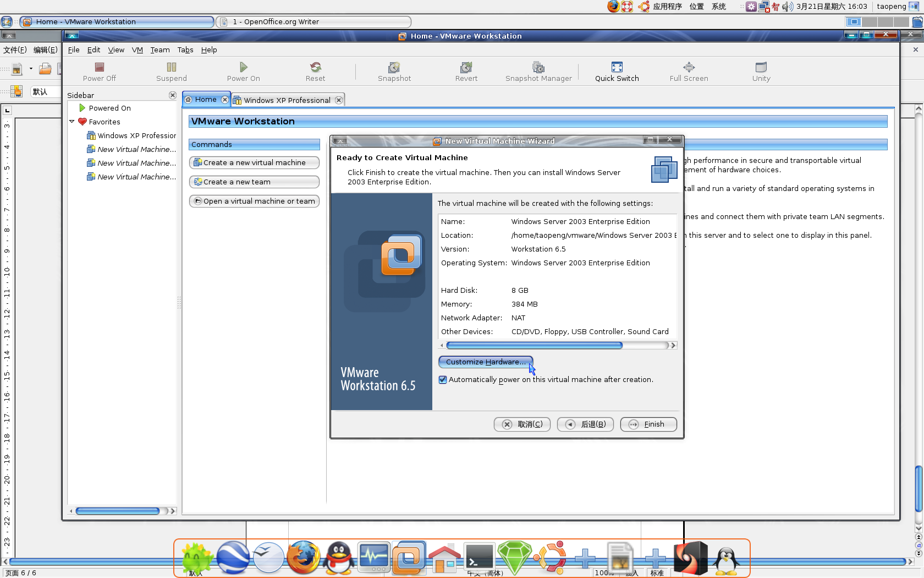Click the Reset toolbar icon
Image resolution: width=924 pixels, height=578 pixels.
(316, 72)
